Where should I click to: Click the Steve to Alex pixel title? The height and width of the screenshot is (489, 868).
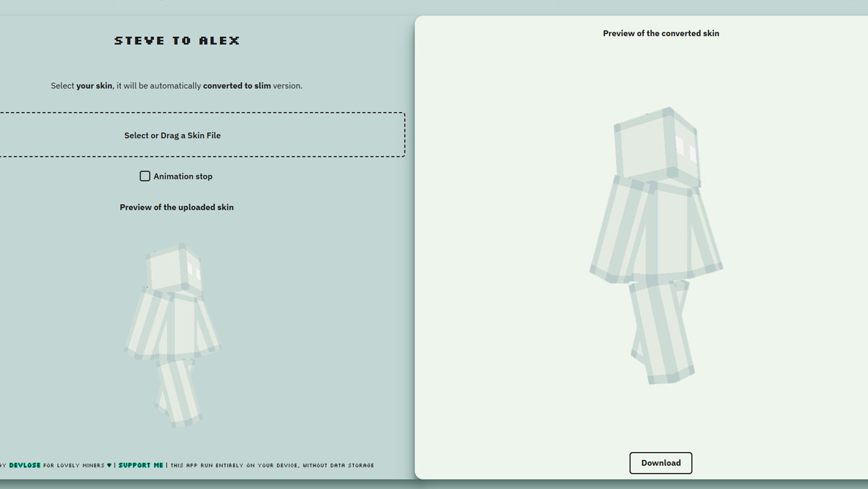click(176, 41)
